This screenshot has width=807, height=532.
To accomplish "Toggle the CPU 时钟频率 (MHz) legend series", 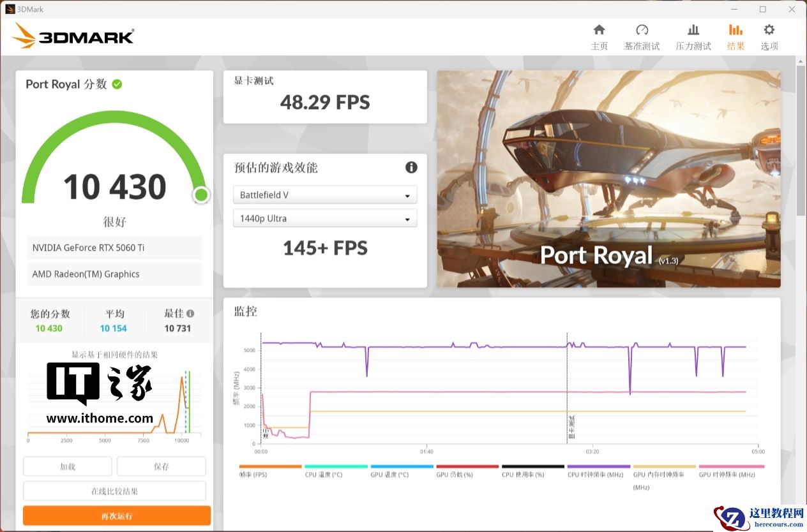I will (x=599, y=471).
